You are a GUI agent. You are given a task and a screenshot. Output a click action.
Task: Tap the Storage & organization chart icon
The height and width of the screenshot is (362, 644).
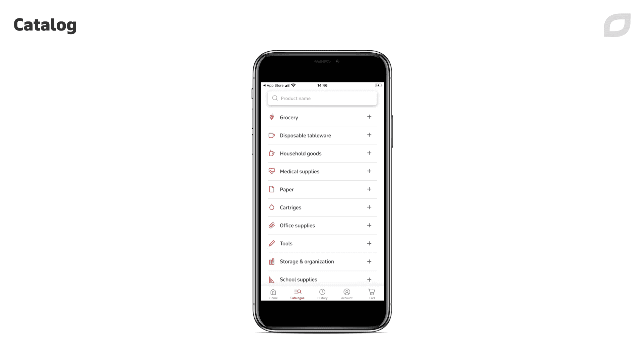click(x=272, y=261)
